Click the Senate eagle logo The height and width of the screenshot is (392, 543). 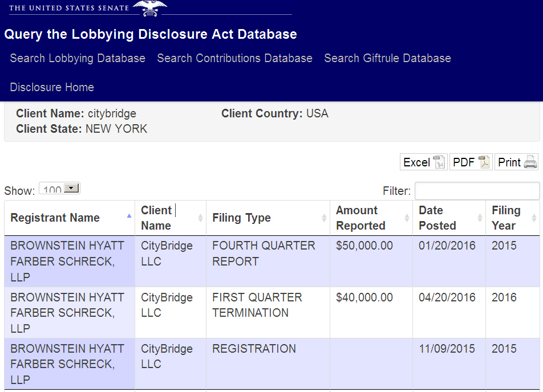[x=150, y=8]
